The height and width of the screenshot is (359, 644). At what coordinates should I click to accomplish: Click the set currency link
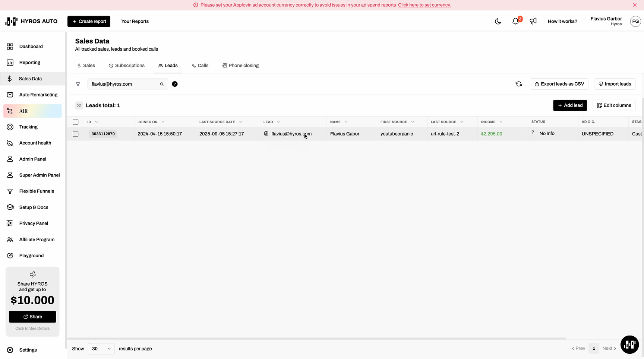point(424,5)
